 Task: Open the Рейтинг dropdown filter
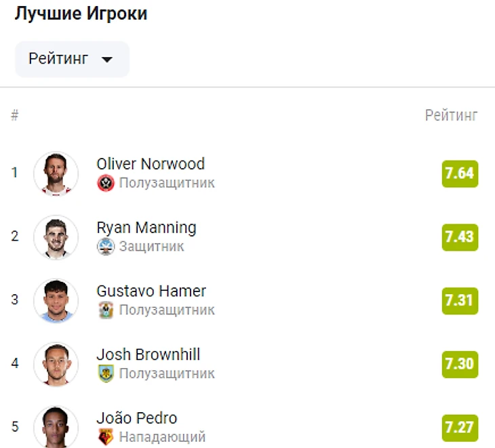point(73,59)
